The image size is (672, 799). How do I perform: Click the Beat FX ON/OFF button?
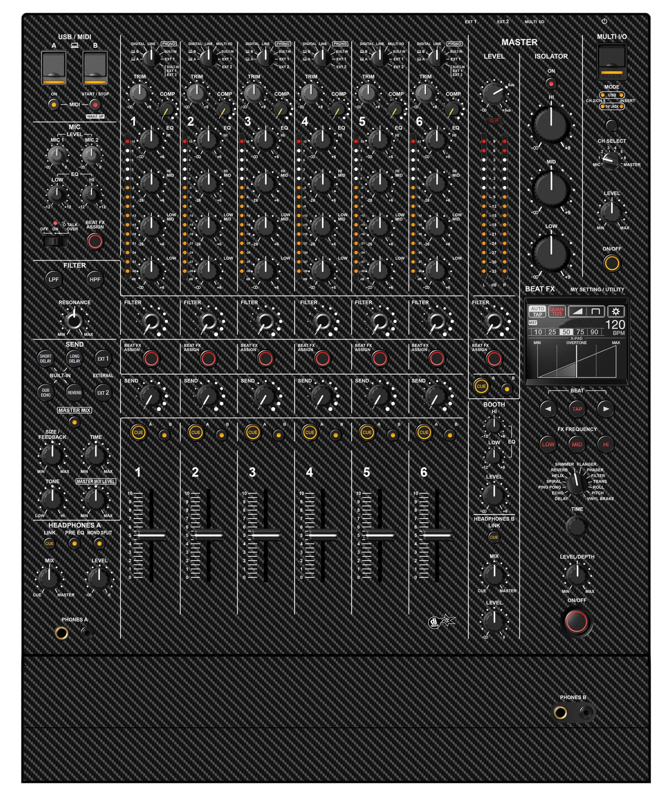click(576, 622)
